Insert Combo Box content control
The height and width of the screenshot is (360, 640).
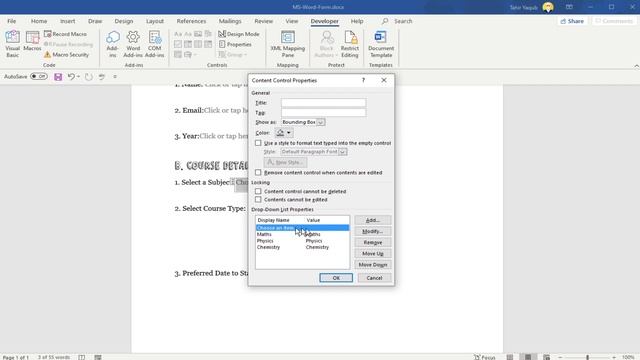point(188,44)
